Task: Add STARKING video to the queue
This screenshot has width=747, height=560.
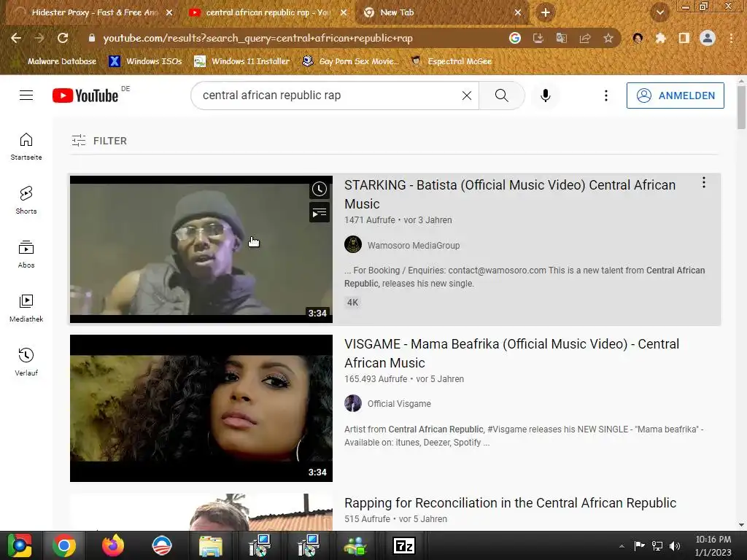Action: (x=320, y=212)
